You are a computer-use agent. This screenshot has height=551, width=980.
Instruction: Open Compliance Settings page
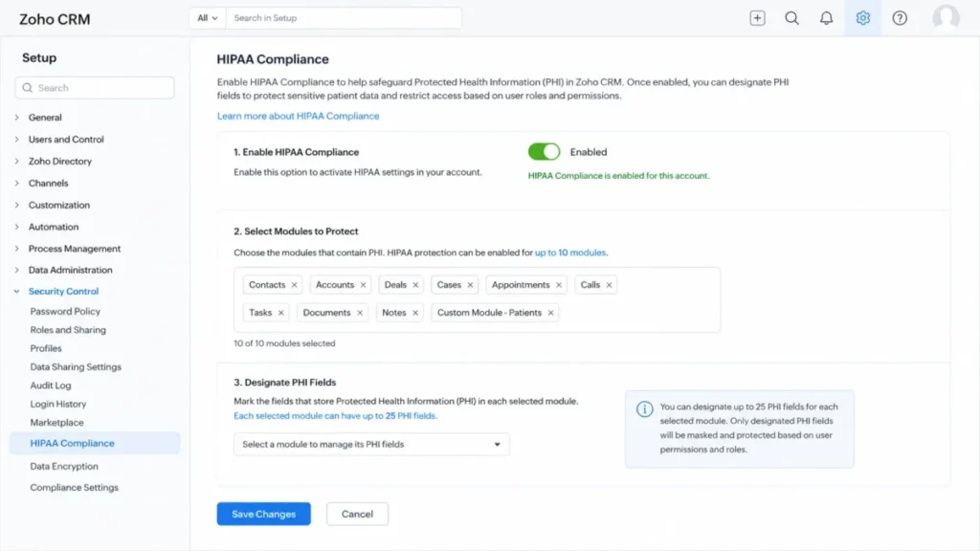click(74, 487)
